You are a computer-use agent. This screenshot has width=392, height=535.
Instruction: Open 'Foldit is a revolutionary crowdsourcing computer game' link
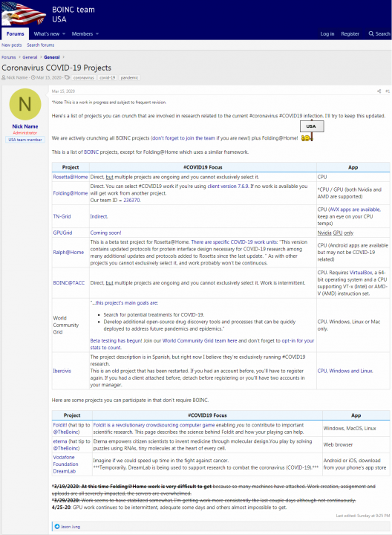click(154, 425)
